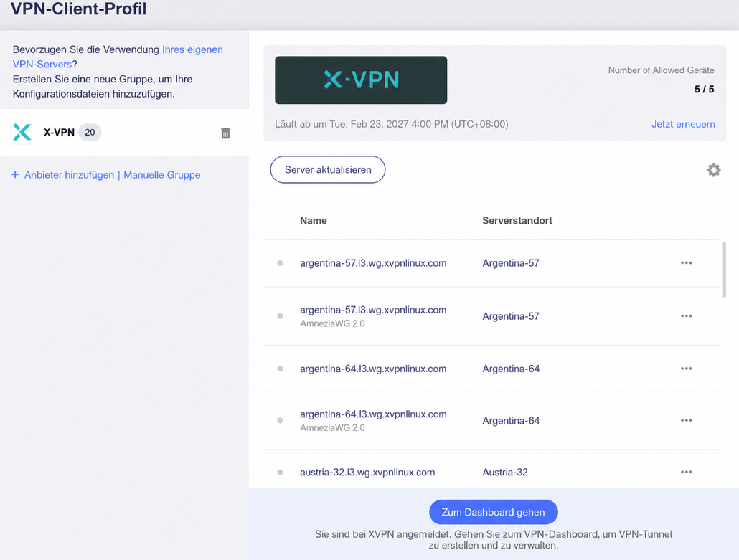Click the 20 server count badge
The height and width of the screenshot is (560, 739).
tap(90, 133)
